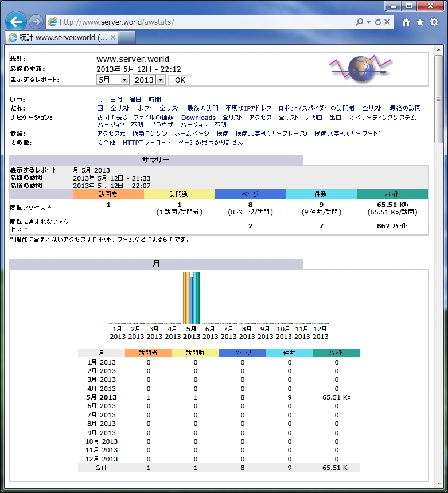Click the AWStats globe logo

click(360, 69)
